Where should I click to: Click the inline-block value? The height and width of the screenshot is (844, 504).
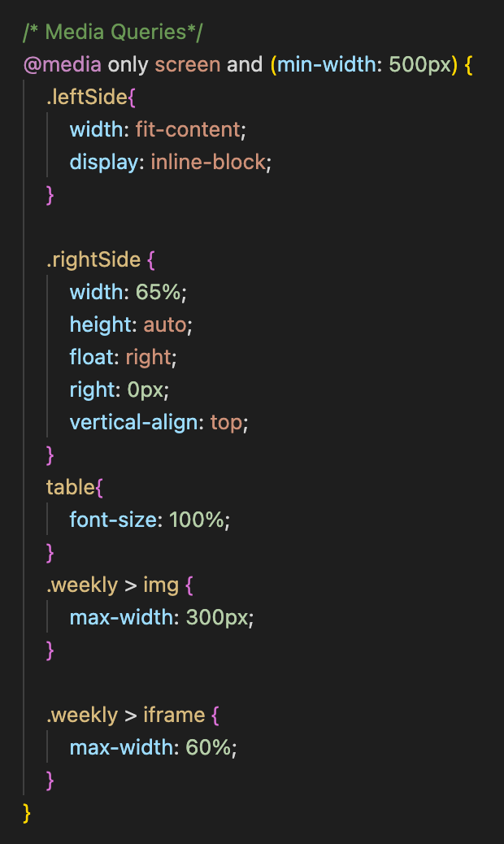(207, 163)
